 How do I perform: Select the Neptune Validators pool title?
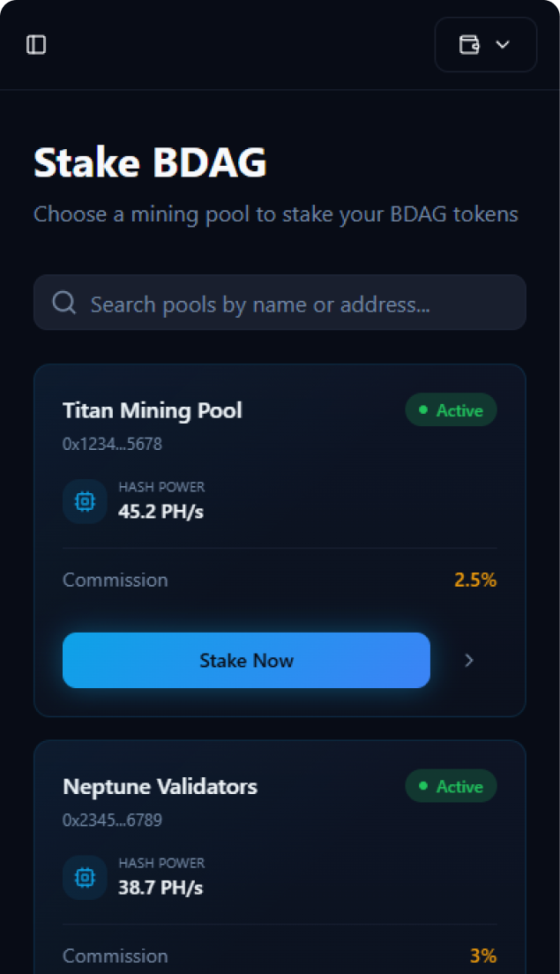(160, 786)
